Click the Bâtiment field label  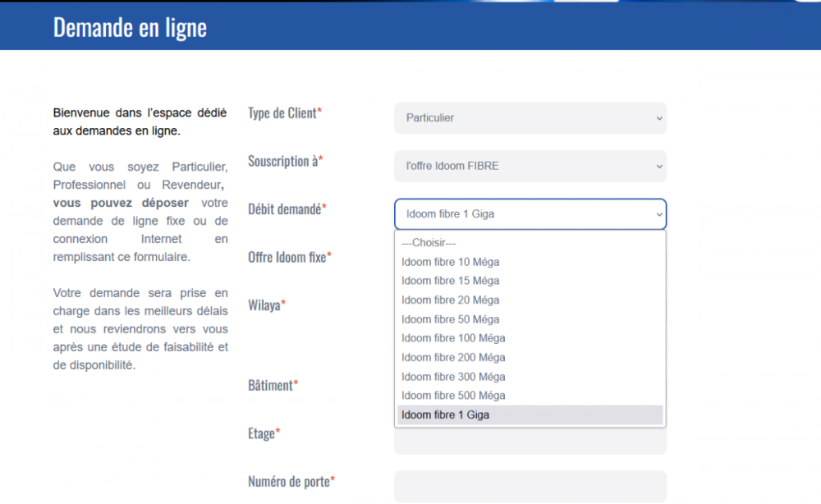click(273, 385)
